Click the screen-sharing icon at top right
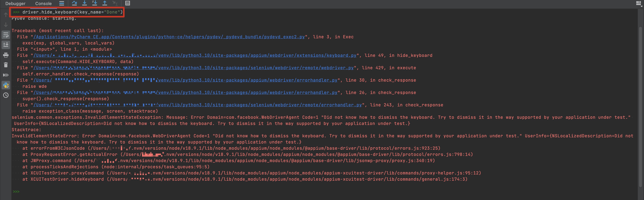Screen dimensions: 644x200 tap(639, 3)
